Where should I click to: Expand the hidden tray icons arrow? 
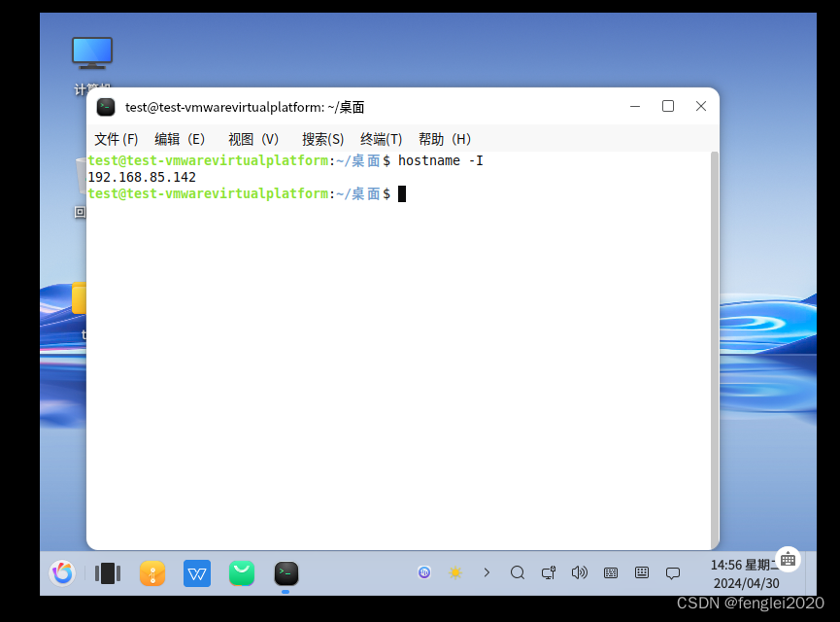[x=487, y=573]
